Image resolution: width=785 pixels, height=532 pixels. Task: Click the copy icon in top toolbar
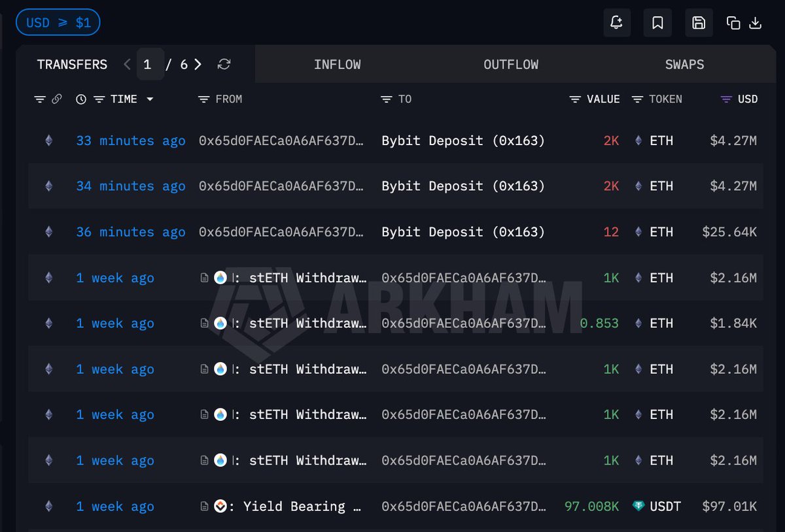[733, 23]
